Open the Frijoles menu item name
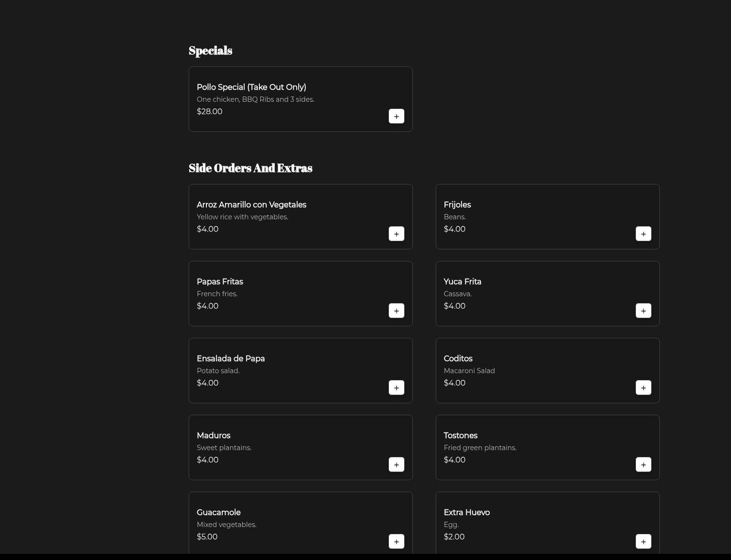731x560 pixels. 457,205
